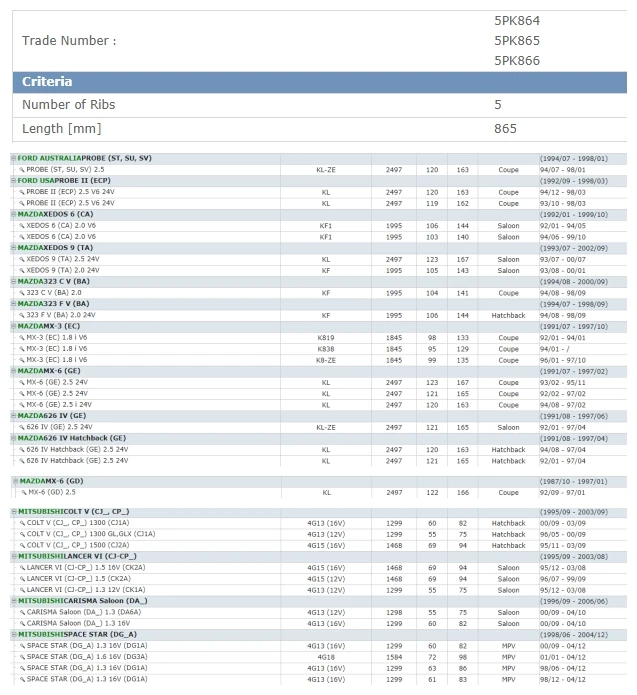This screenshot has height=695, width=637.
Task: Click date range (1998/06 - 2004/12) on the SPACE STAR header
Action: 574,635
